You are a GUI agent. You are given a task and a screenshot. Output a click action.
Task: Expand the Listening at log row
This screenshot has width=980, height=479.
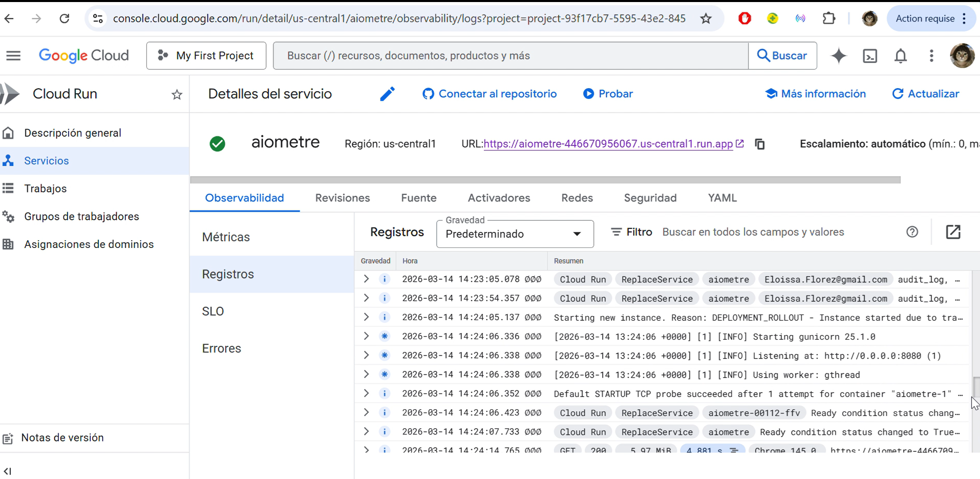tap(366, 355)
